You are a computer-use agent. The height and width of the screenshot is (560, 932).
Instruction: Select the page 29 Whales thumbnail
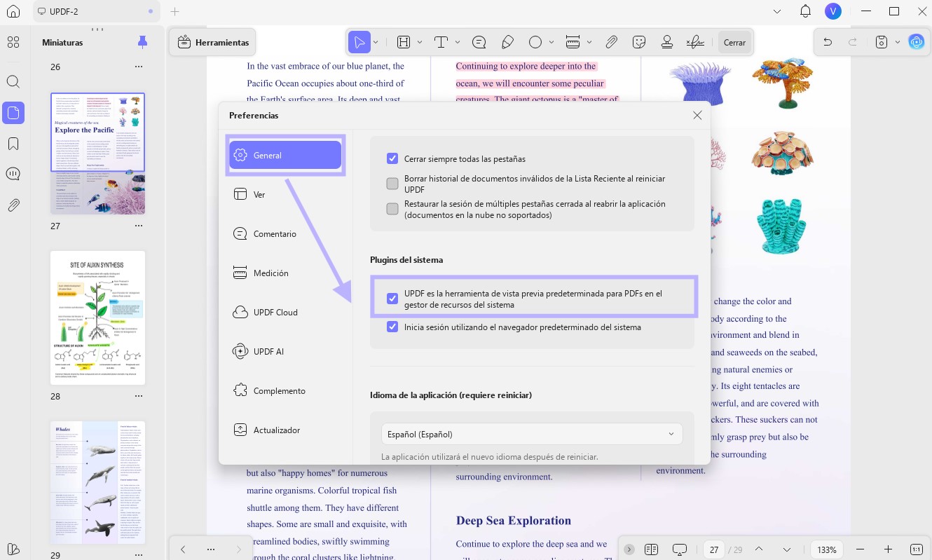pos(97,482)
